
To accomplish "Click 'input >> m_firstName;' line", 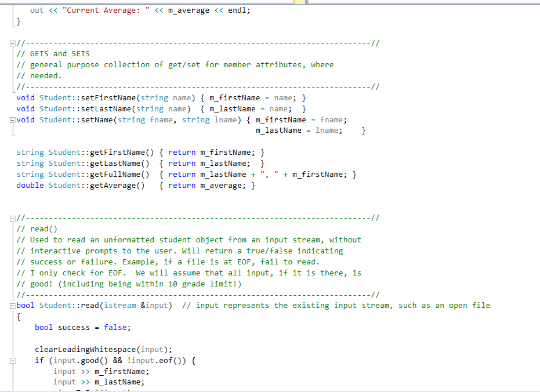I will pos(102,372).
